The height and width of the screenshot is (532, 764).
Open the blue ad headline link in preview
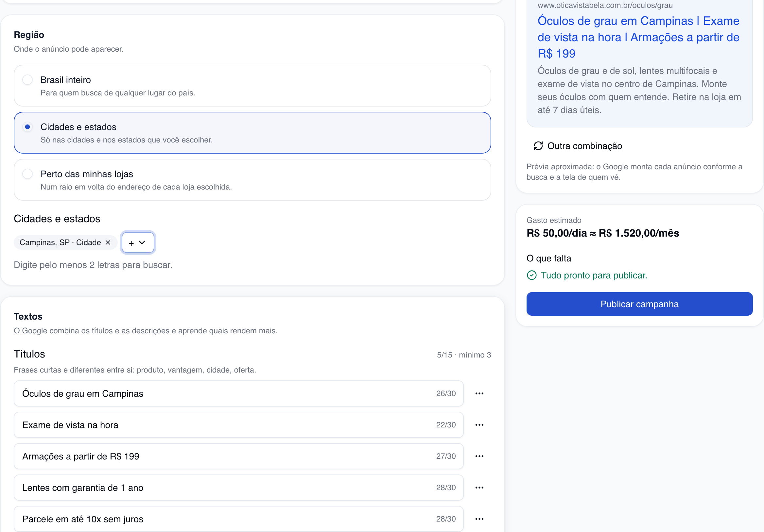coord(638,37)
